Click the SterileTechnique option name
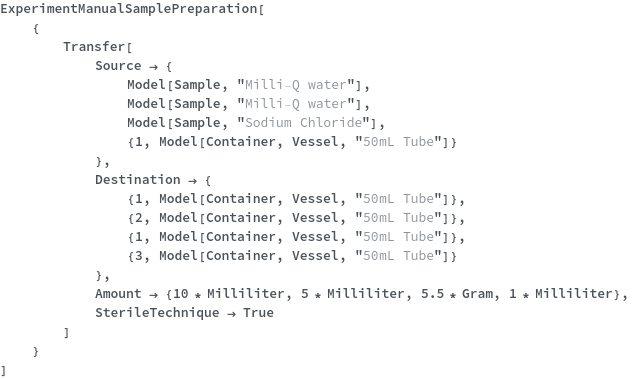The height and width of the screenshot is (379, 634). [x=157, y=313]
